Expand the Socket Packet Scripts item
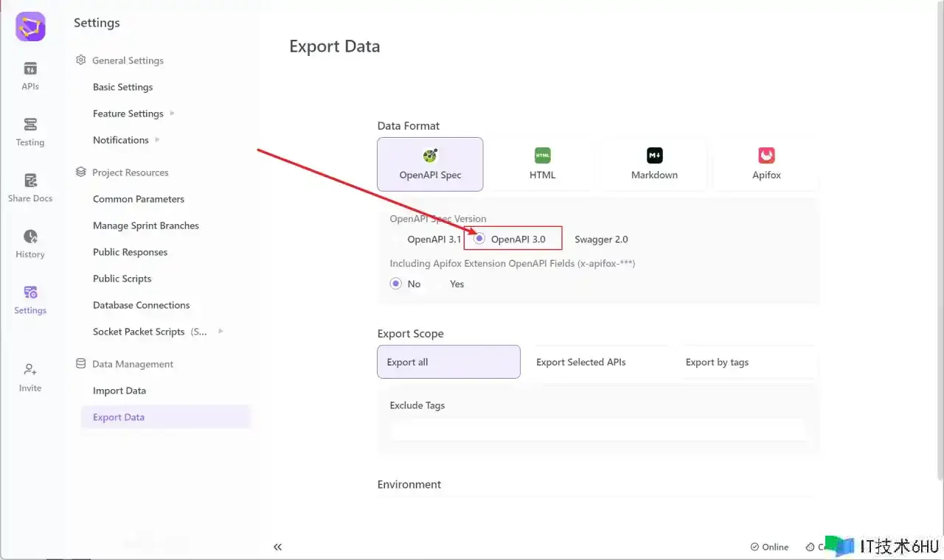944x560 pixels. 221,332
